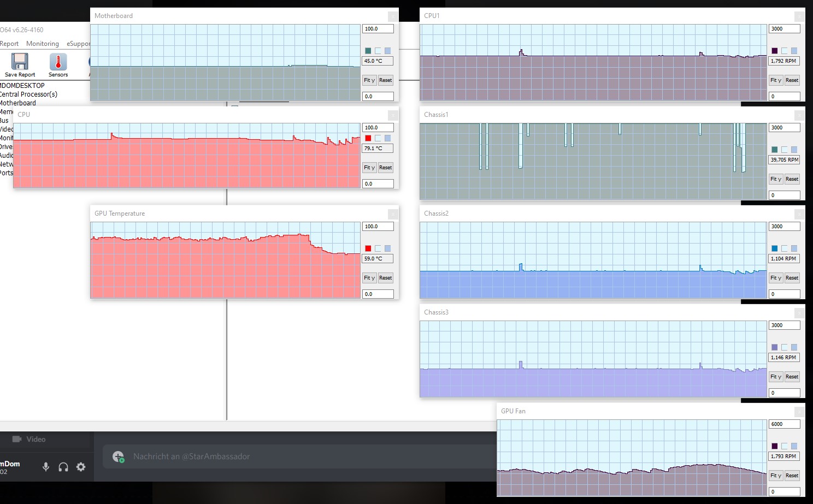This screenshot has height=504, width=813.
Task: Click the 59.0 °C reading in GPU Temperature graph
Action: [378, 259]
